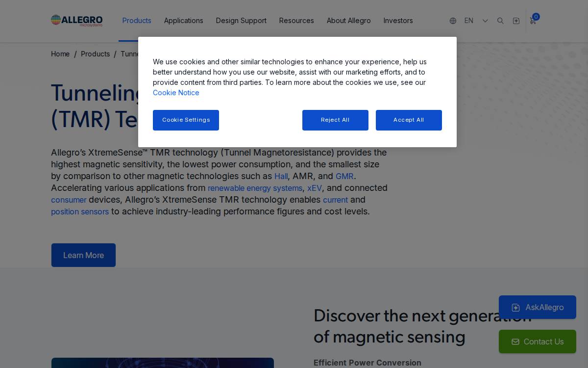This screenshot has width=588, height=368.
Task: Go to Products breadcrumb
Action: click(95, 54)
